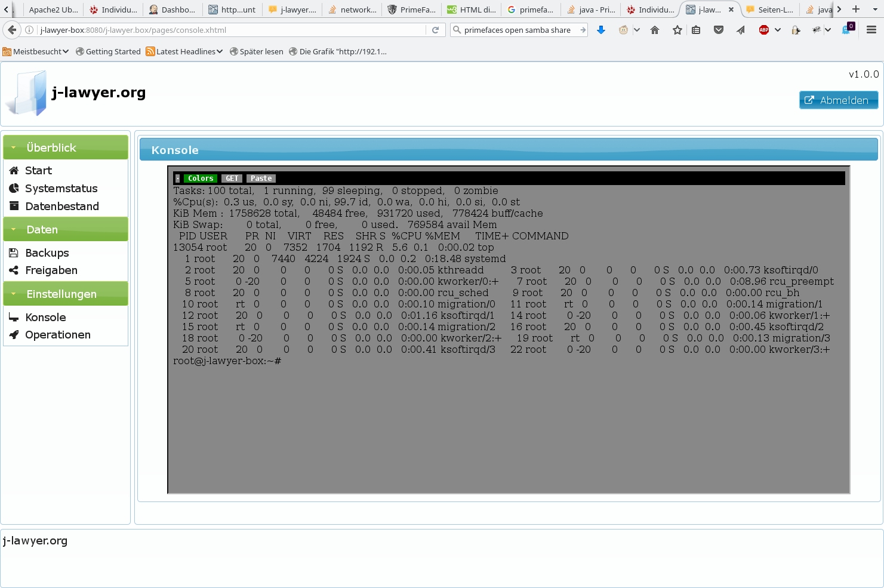Open the bug extension dropdown arrow
The width and height of the screenshot is (884, 588).
pos(828,30)
